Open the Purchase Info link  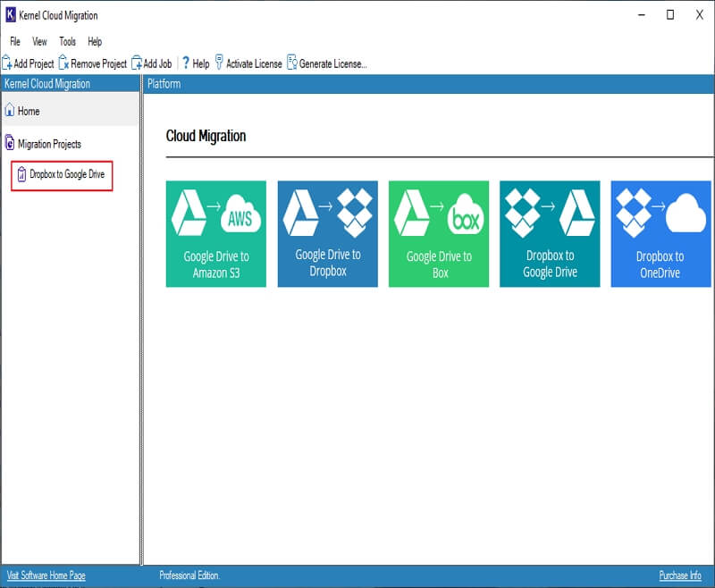680,575
